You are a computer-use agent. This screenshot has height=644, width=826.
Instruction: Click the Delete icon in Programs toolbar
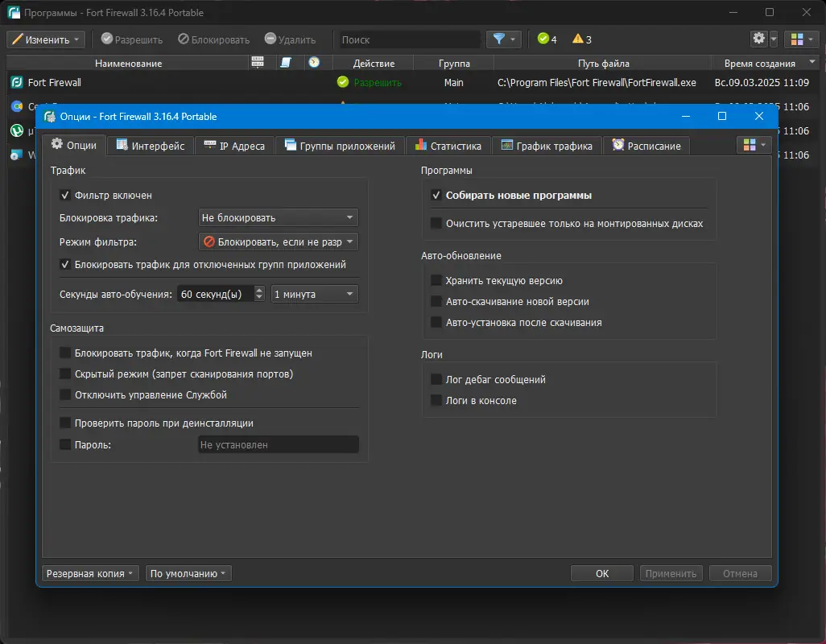[271, 39]
